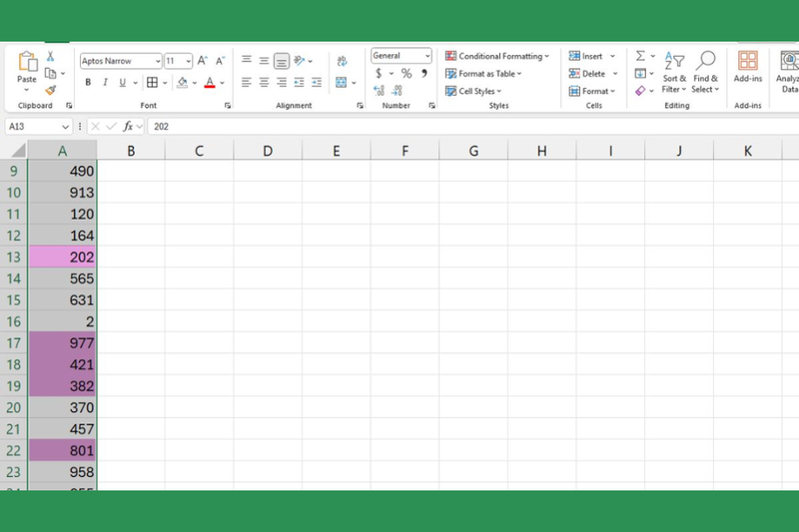This screenshot has height=532, width=799.
Task: Click the Decrease Decimal icon
Action: coord(397,91)
